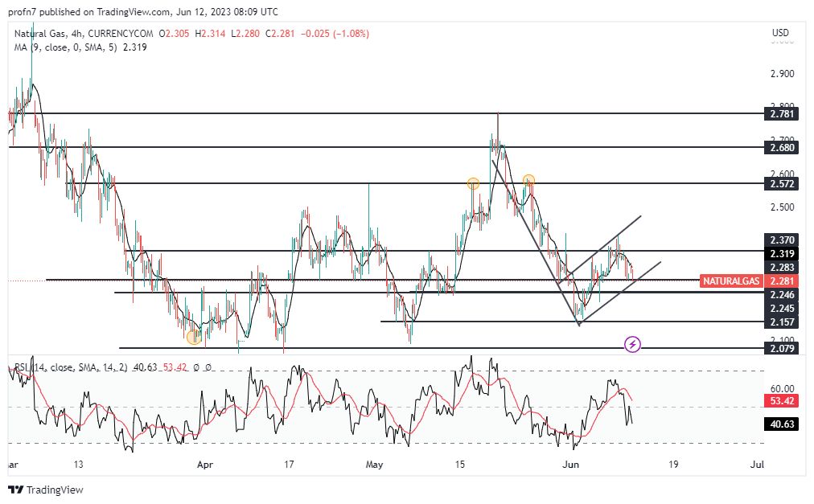Click the 2.283 price label

coord(781,268)
